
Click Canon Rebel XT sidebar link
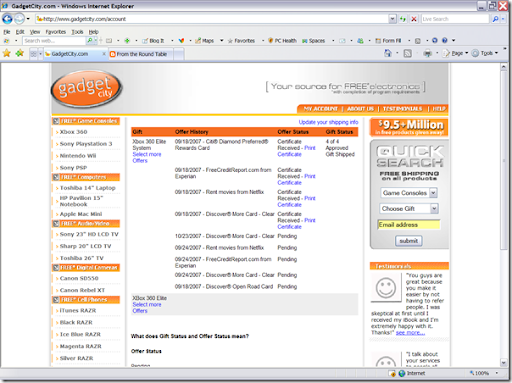click(x=82, y=290)
